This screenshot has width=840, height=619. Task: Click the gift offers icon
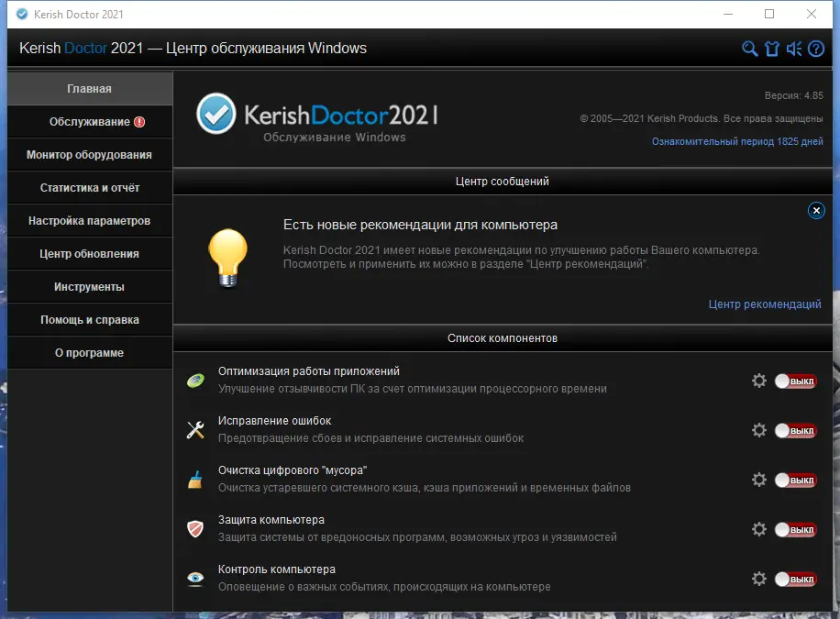click(772, 49)
